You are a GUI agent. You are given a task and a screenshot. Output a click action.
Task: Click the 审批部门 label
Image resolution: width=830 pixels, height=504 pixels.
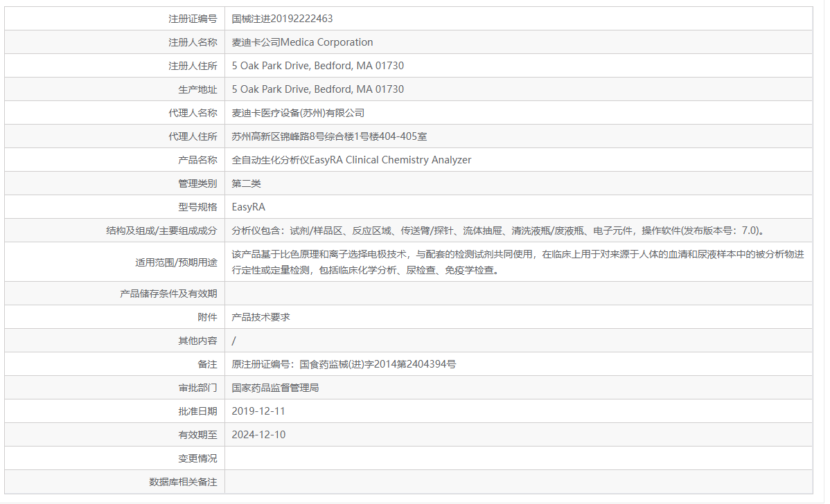[197, 388]
